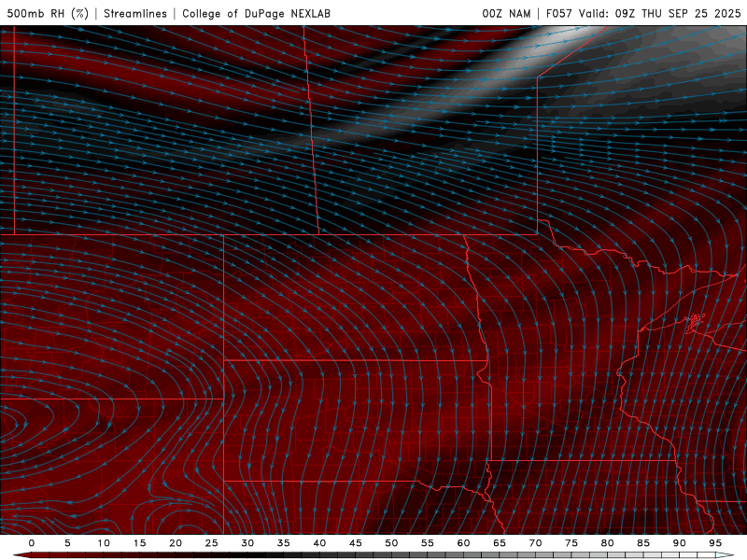Click the color bar label "25"
The height and width of the screenshot is (560, 747).
[x=212, y=543]
